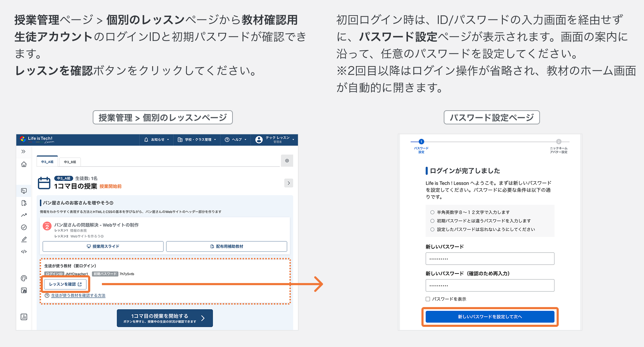Select the 半角英数字 password rule bullet
The width and height of the screenshot is (644, 347).
pyautogui.click(x=432, y=212)
